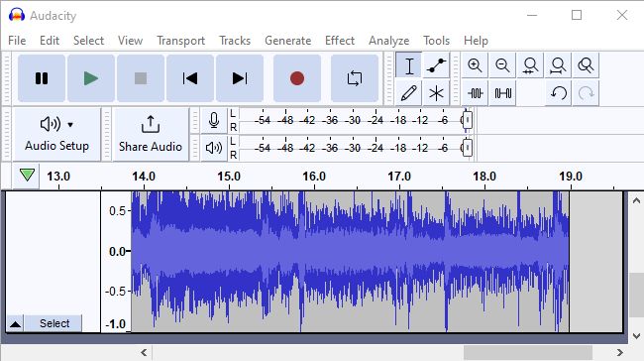Click the Audacity headphones logo in title bar

point(17,15)
